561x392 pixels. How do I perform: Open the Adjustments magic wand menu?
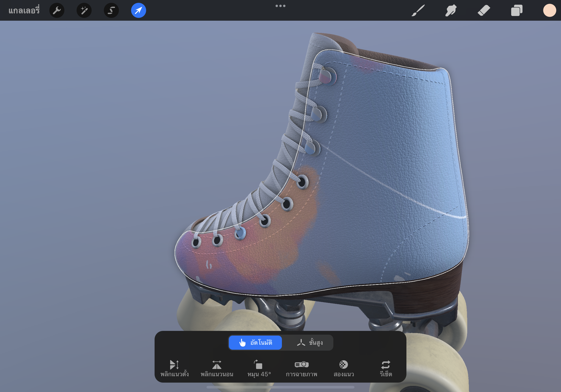(x=84, y=11)
